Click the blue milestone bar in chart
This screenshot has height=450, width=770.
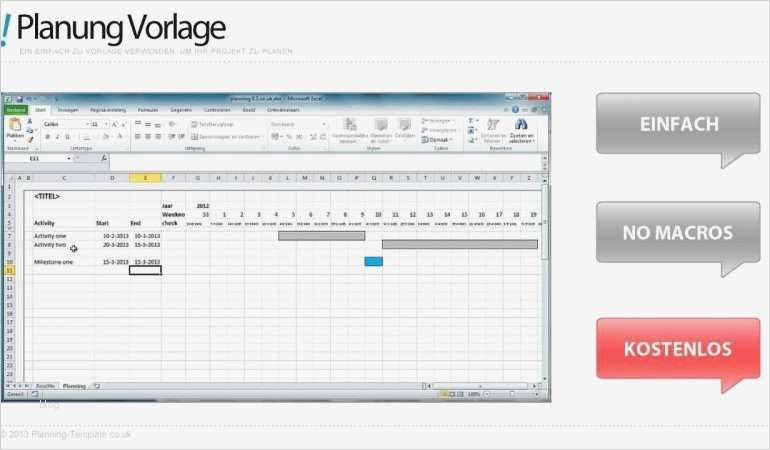click(x=374, y=261)
